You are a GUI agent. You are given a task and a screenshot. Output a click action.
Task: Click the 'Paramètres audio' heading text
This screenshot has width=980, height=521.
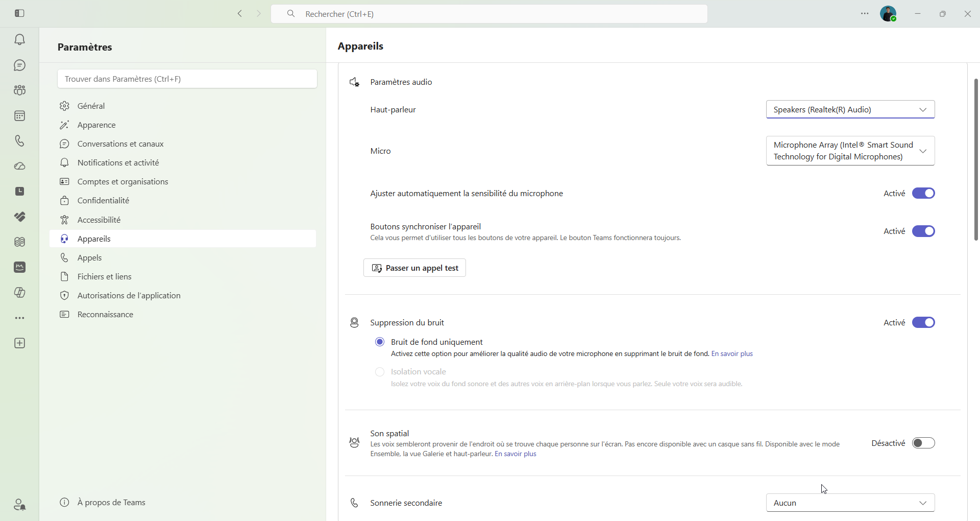pyautogui.click(x=401, y=82)
